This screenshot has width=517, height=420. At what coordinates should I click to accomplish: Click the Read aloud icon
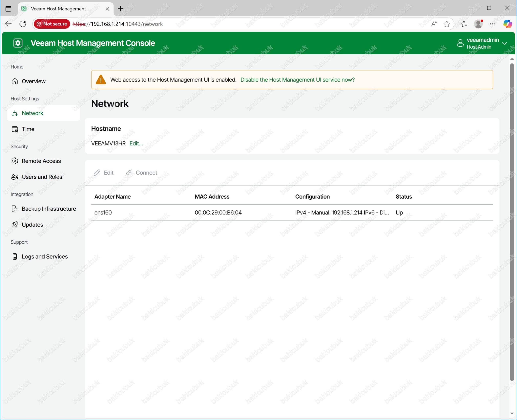click(434, 24)
